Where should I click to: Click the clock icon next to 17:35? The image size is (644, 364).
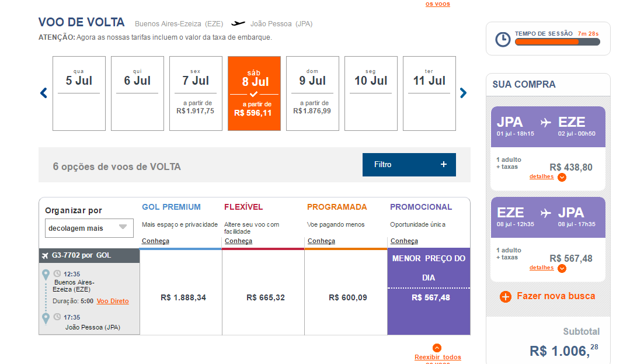(57, 317)
